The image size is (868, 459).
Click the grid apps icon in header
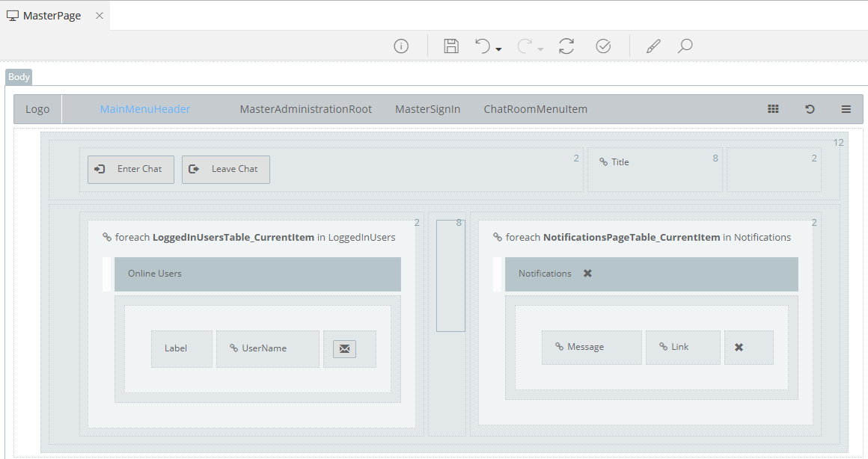[773, 109]
